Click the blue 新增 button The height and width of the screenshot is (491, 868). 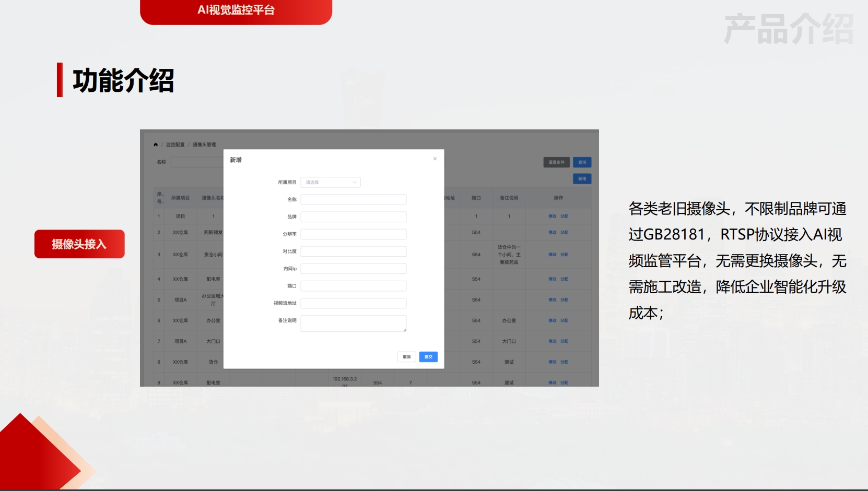pos(582,179)
